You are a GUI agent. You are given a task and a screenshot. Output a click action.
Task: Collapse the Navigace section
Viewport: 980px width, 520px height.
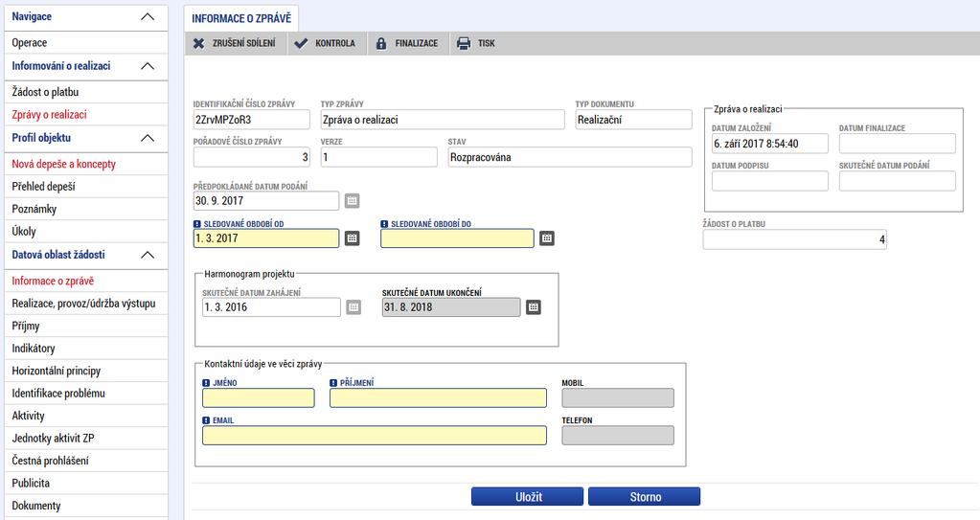click(x=148, y=17)
